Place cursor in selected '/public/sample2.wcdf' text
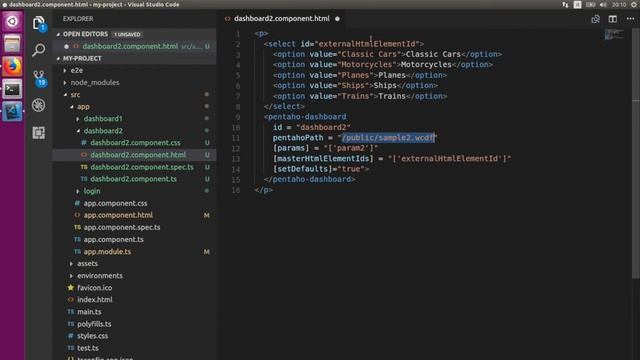Image resolution: width=640 pixels, height=360 pixels. pyautogui.click(x=388, y=138)
